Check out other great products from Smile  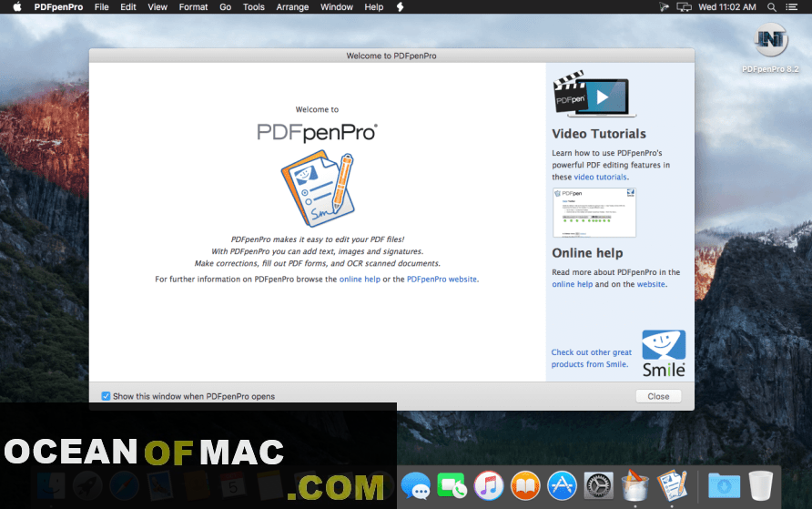[592, 359]
